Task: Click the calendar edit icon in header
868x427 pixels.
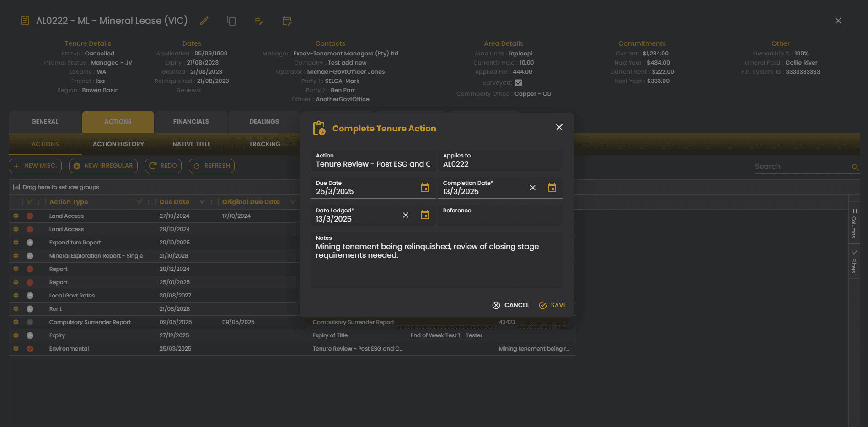Action: coord(287,21)
